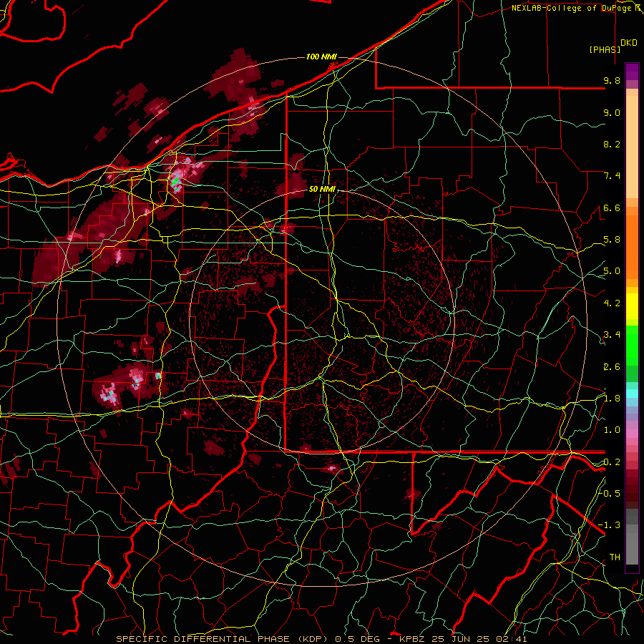Click the 0.2 scale value
Screen dimensions: 644x644
(612, 462)
